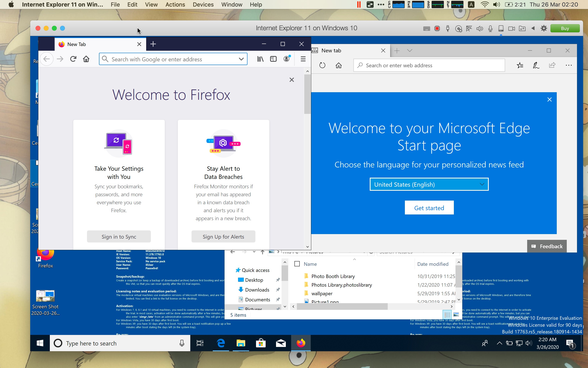588x368 pixels.
Task: Click Firefox icon on taskbar
Action: point(301,343)
